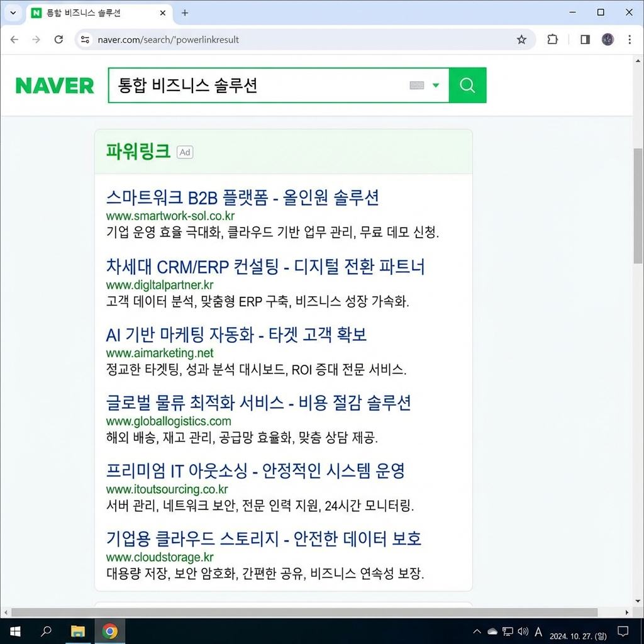Screen dimensions: 644x644
Task: Open a new browser tab
Action: (184, 13)
